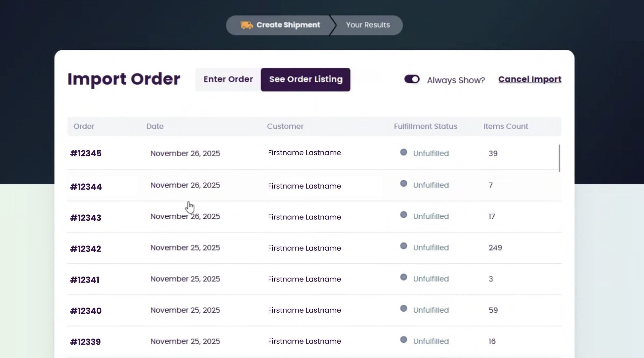The image size is (644, 358).
Task: Go to the Your Results step
Action: (367, 25)
